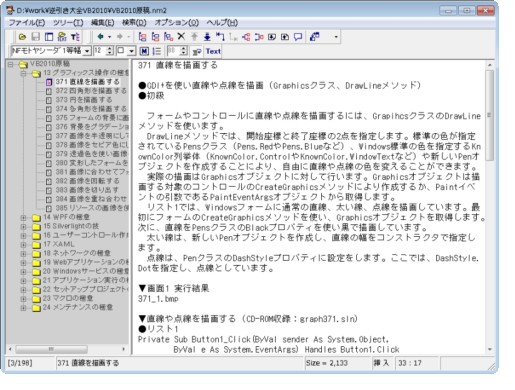This screenshot has width=515, height=390.
Task: Open the forward-history dropdown arrow
Action: (x=128, y=37)
